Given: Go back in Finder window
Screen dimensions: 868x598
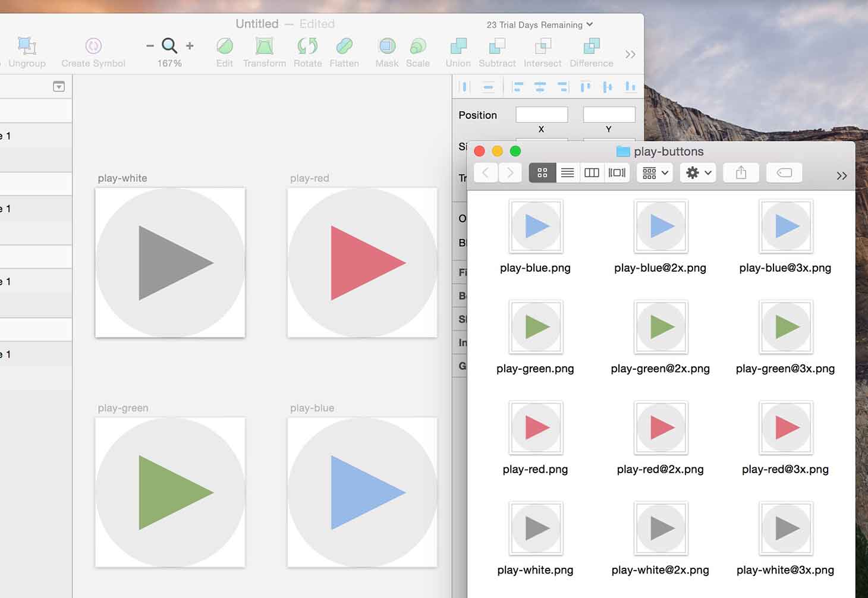Looking at the screenshot, I should point(486,173).
